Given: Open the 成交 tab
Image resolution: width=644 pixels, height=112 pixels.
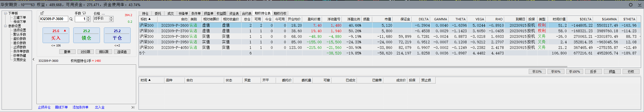Looking at the screenshot, I should (171, 13).
